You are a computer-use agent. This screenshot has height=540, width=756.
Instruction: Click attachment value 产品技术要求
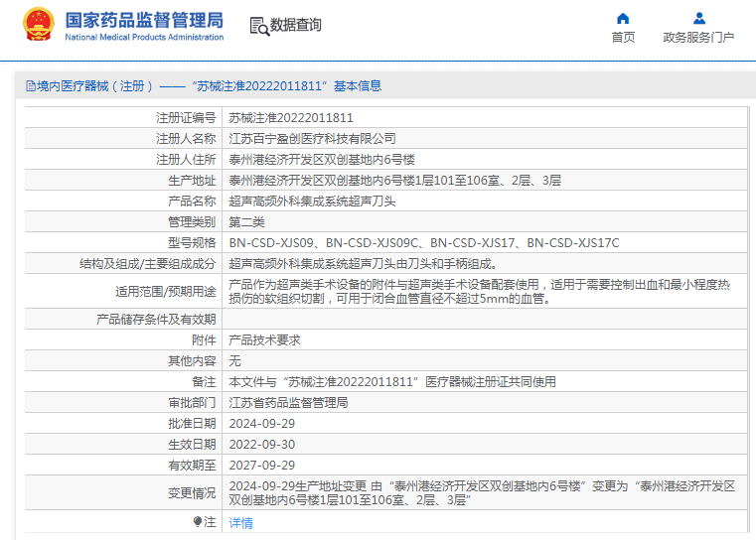click(264, 340)
